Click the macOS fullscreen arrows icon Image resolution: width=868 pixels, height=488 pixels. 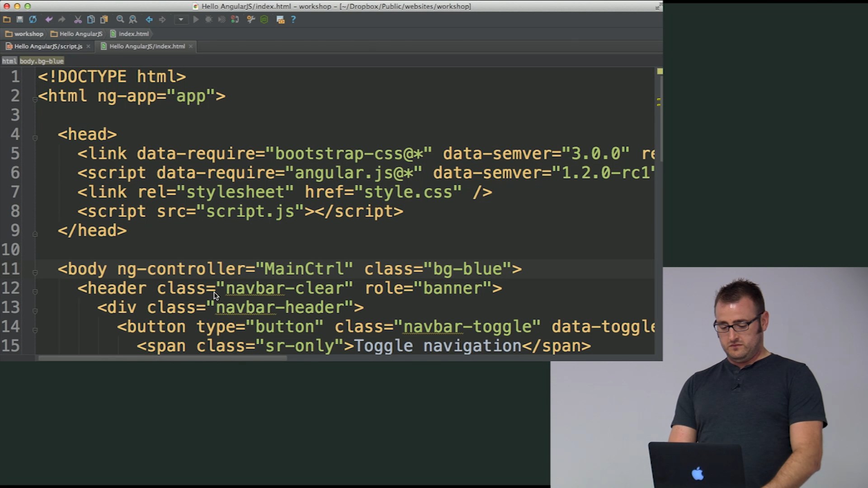click(x=658, y=6)
